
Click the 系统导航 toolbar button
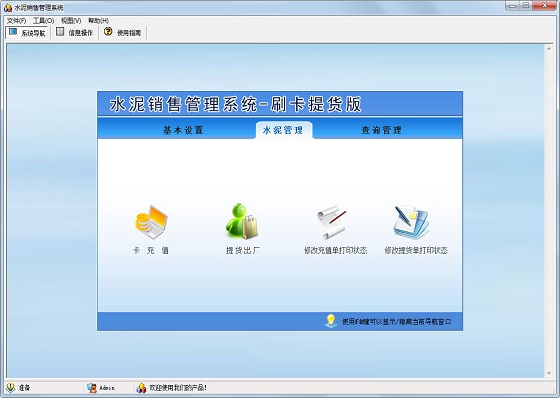[x=27, y=33]
